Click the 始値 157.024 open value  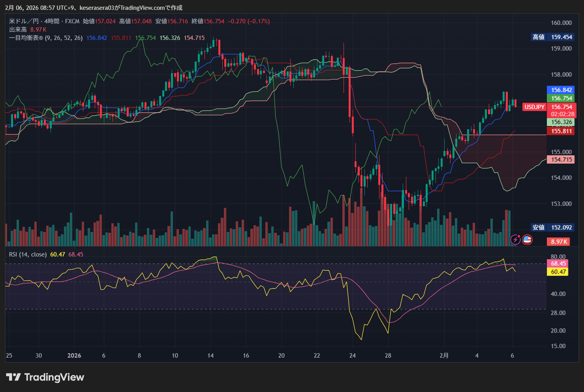100,21
